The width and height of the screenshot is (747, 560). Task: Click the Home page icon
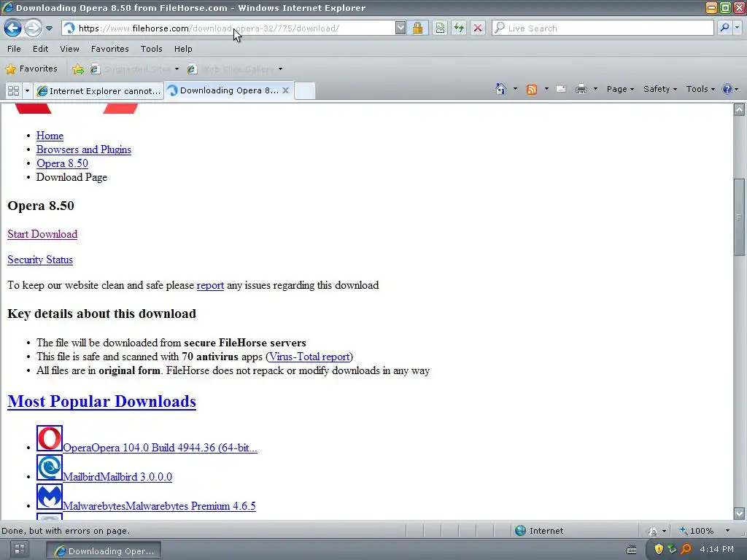pos(500,89)
